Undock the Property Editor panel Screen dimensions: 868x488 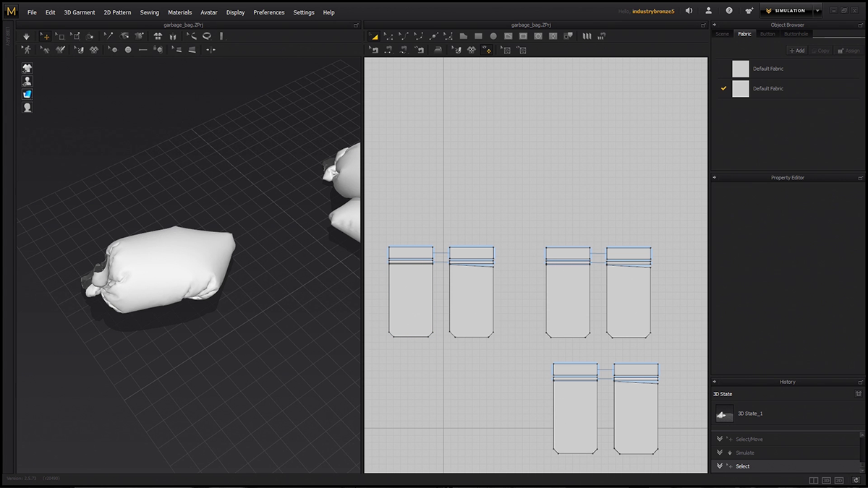click(x=861, y=177)
